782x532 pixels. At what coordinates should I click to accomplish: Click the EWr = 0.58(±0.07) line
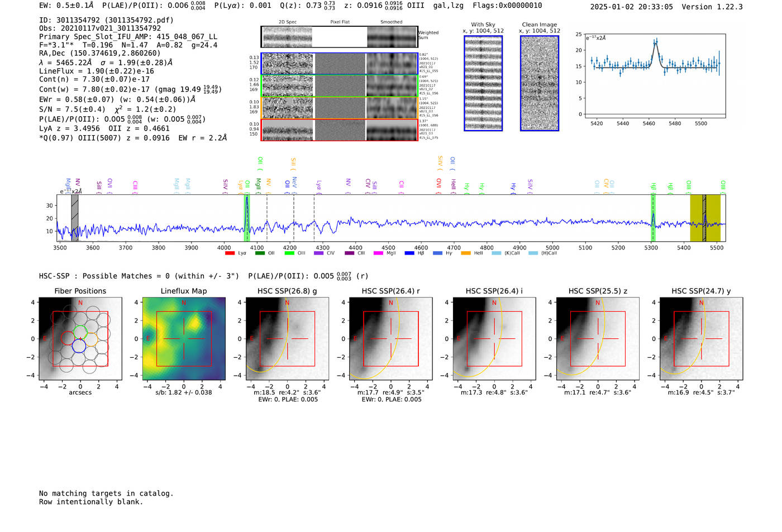point(117,99)
